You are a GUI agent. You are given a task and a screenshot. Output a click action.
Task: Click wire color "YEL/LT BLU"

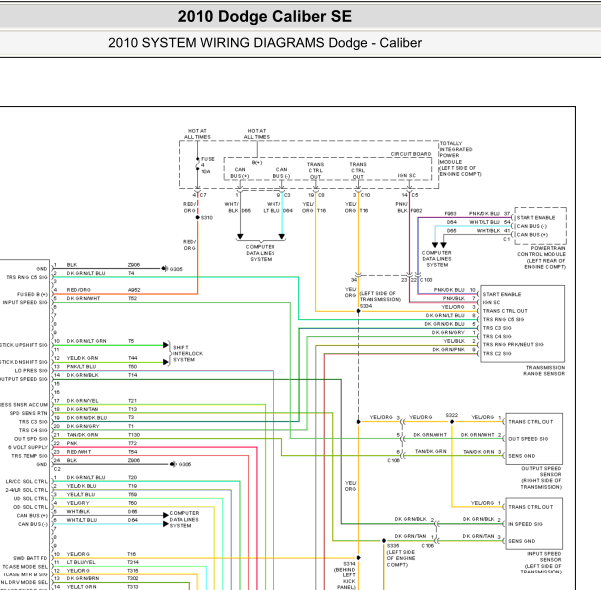80,494
